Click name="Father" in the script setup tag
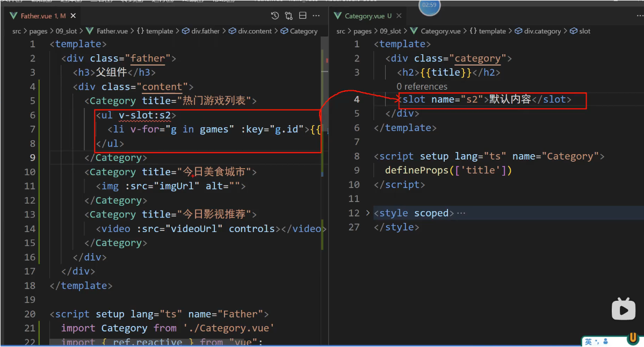The width and height of the screenshot is (644, 347). click(226, 314)
